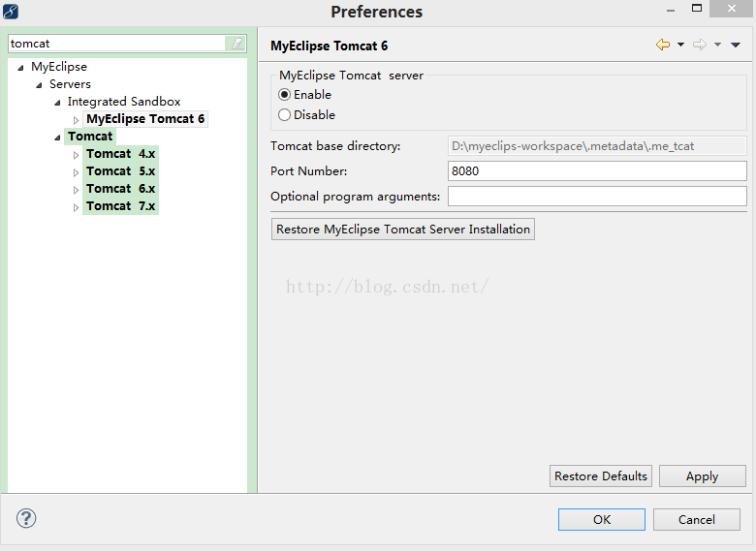
Task: Select Servers in the preferences tree
Action: tap(70, 84)
